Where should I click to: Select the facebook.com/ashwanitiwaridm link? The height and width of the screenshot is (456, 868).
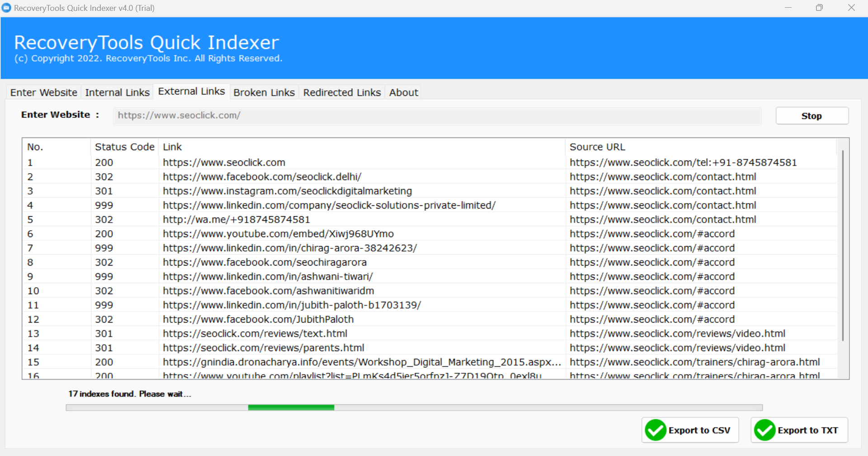(x=268, y=291)
